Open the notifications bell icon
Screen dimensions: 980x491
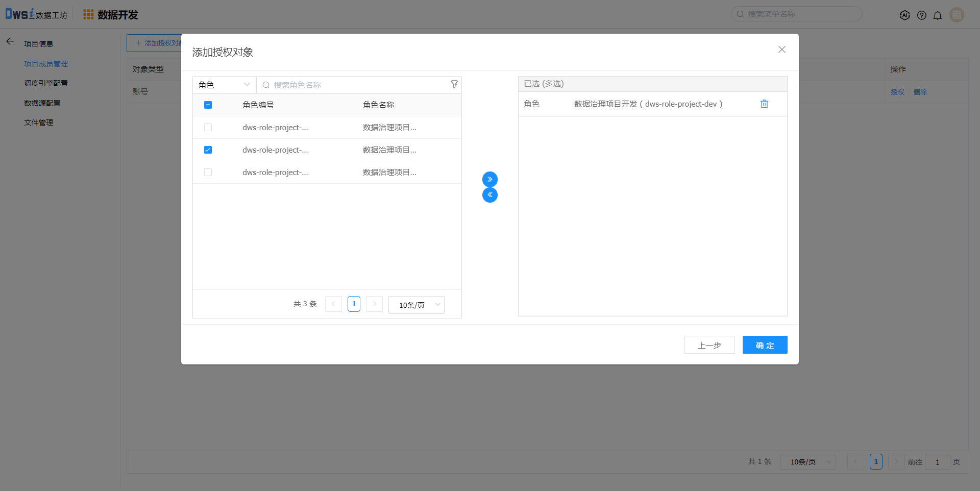938,15
